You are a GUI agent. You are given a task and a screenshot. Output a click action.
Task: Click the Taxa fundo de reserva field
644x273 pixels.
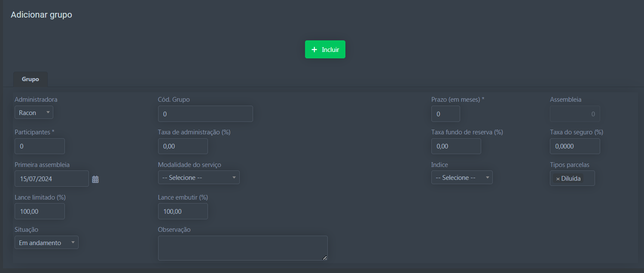point(456,146)
